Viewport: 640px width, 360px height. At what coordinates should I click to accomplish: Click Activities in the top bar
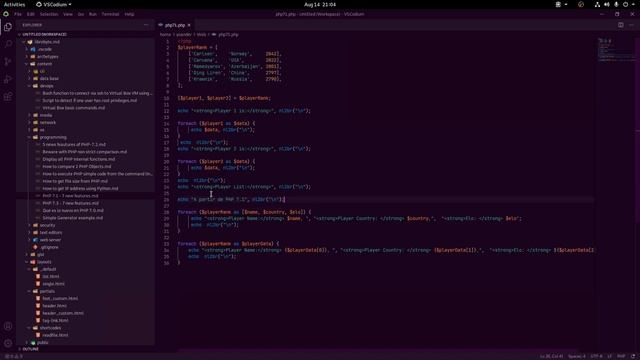(14, 4)
